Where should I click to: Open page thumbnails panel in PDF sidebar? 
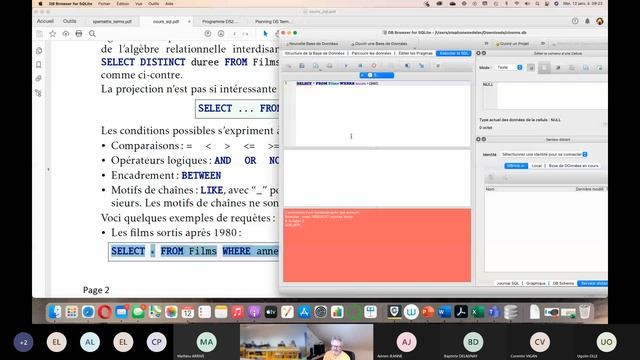point(39,51)
